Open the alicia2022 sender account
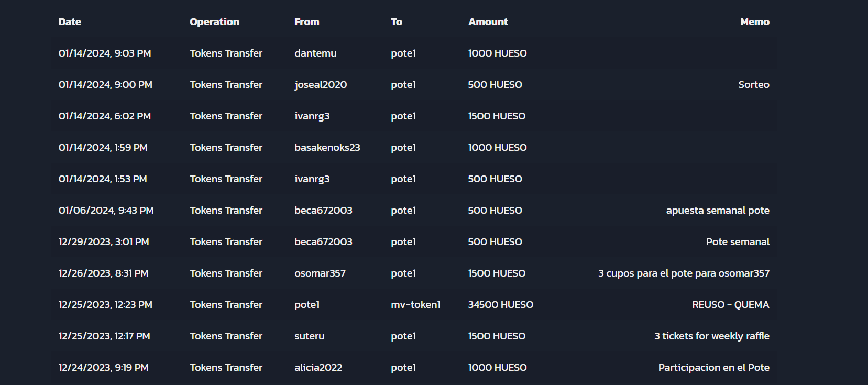 318,368
